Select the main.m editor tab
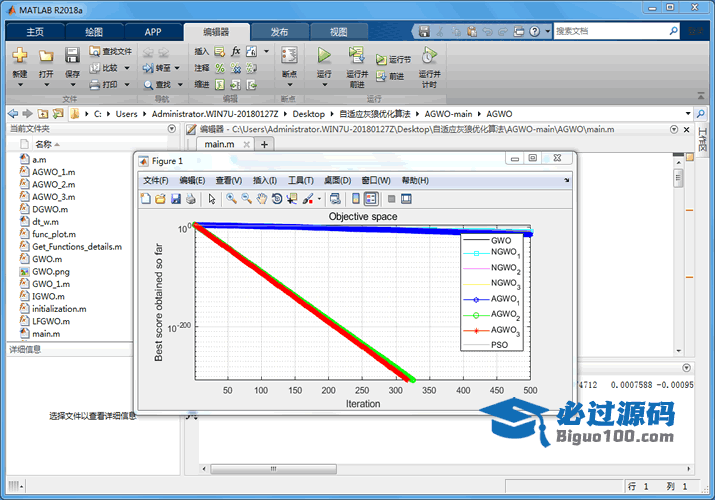Image resolution: width=715 pixels, height=500 pixels. (219, 144)
